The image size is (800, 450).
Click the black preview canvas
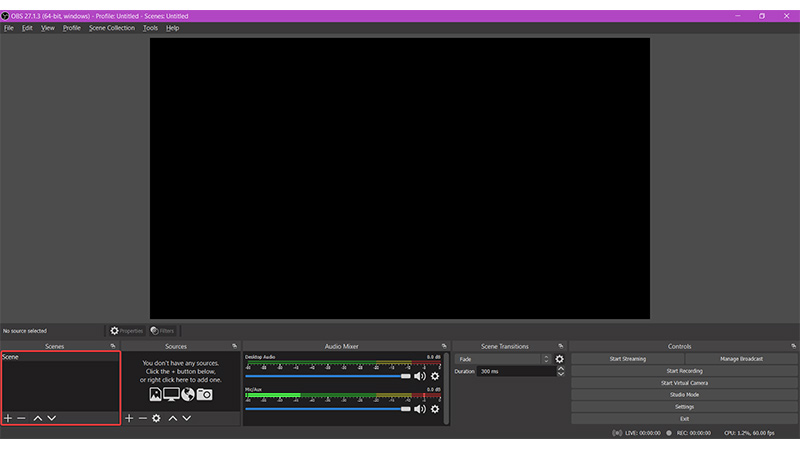399,178
